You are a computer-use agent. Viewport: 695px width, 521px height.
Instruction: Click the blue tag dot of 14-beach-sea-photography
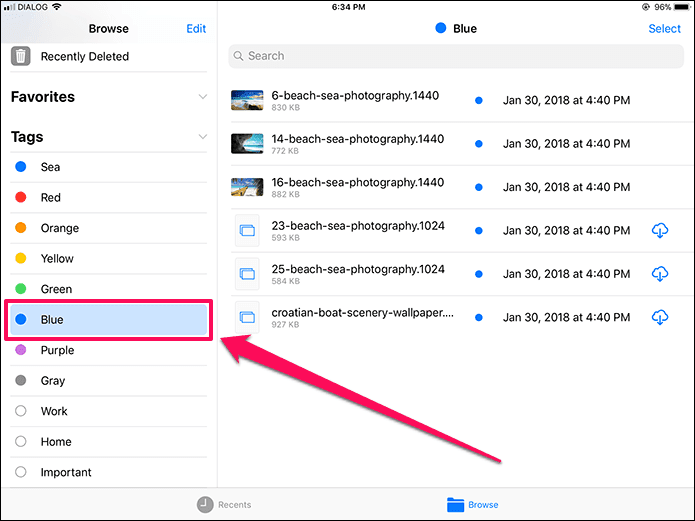coord(479,144)
